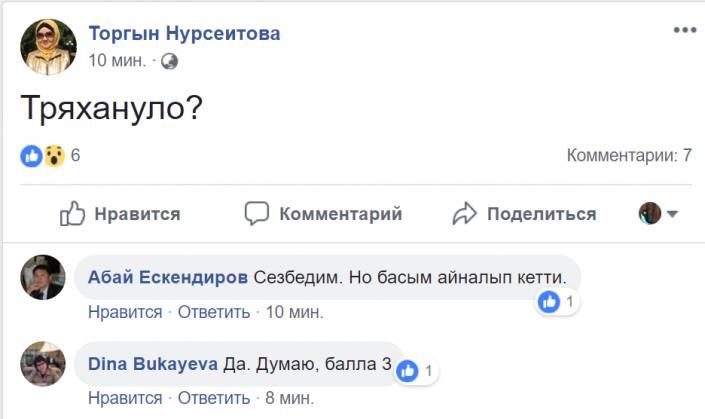
Task: Click like badge on Абай Ескендиров's comment
Action: [549, 301]
